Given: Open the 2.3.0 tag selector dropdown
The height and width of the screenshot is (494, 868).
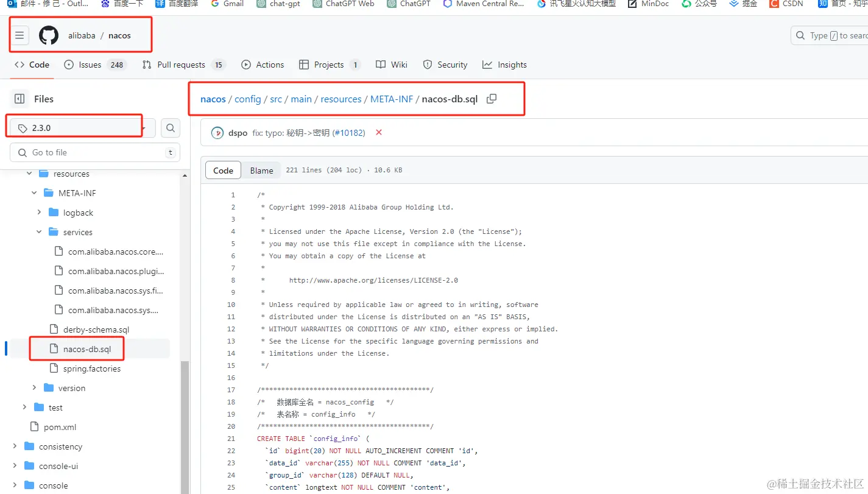Looking at the screenshot, I should click(x=83, y=128).
